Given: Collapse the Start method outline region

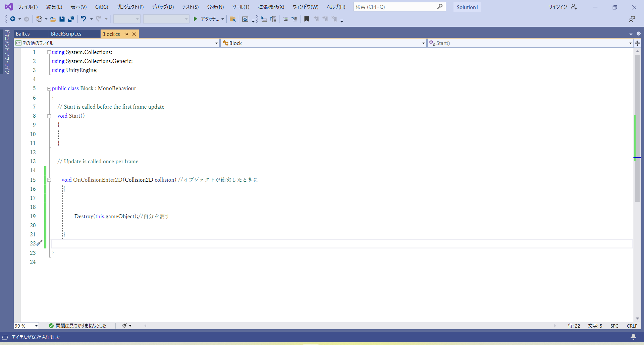Looking at the screenshot, I should 49,116.
